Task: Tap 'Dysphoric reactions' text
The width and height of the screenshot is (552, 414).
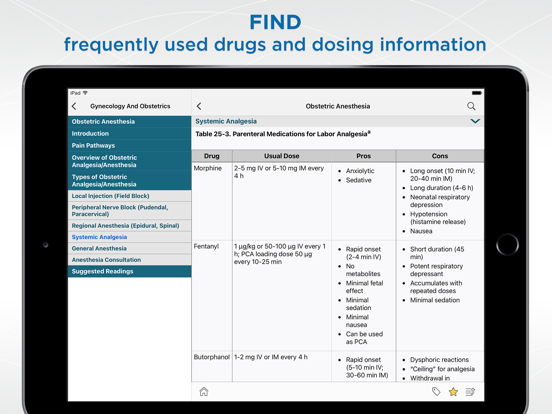Action: 439,359
